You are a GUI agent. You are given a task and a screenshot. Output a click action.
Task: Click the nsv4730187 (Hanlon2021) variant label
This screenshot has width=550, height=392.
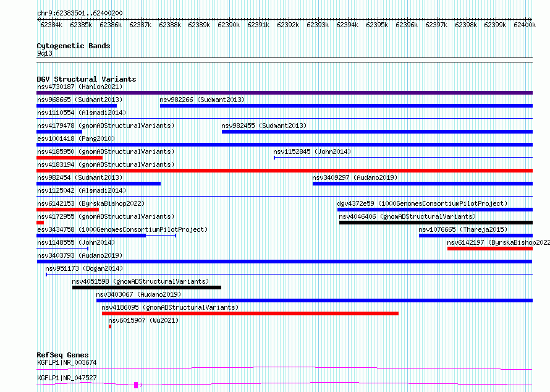[80, 87]
